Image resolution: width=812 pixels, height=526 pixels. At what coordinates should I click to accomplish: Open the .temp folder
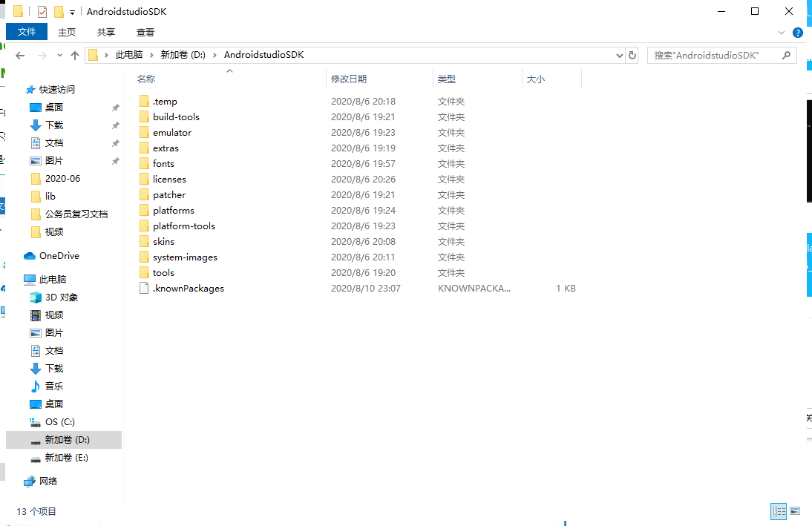(164, 101)
